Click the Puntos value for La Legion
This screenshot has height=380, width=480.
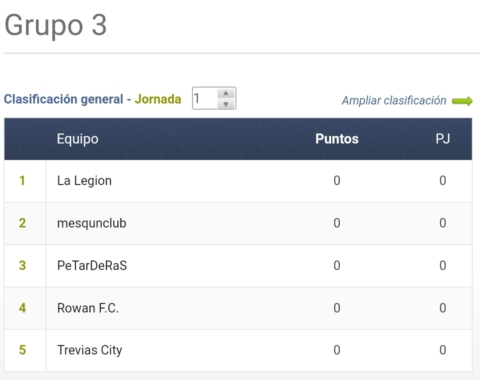337,181
